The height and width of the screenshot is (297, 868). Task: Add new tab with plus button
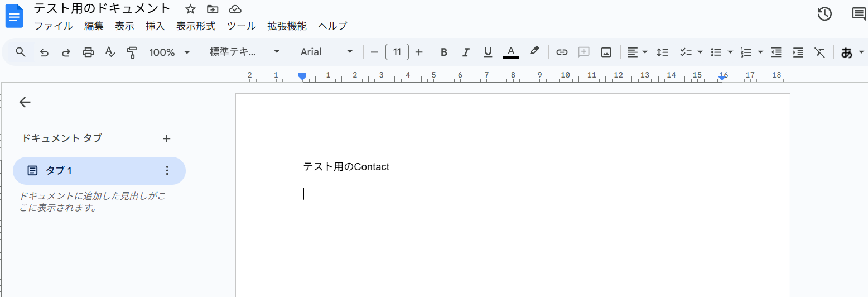[166, 138]
